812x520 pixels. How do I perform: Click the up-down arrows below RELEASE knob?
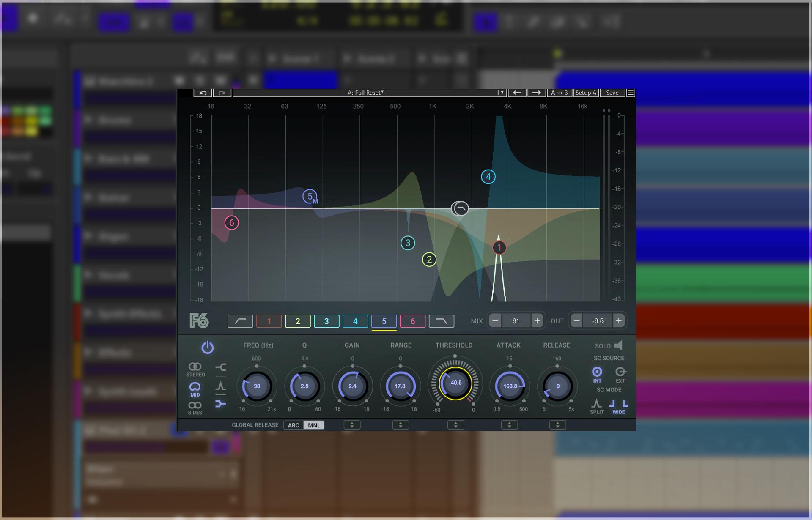(x=557, y=425)
